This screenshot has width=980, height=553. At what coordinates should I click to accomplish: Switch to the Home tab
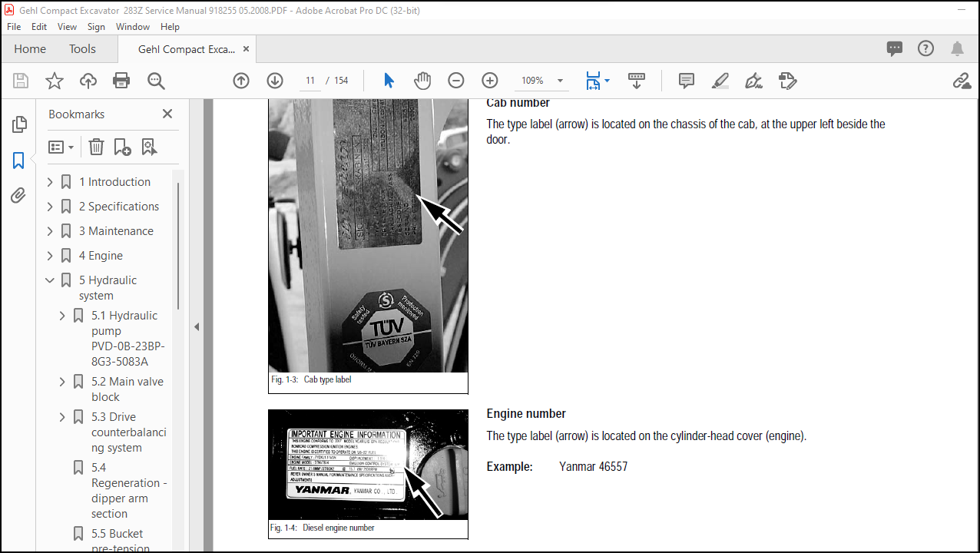[30, 49]
